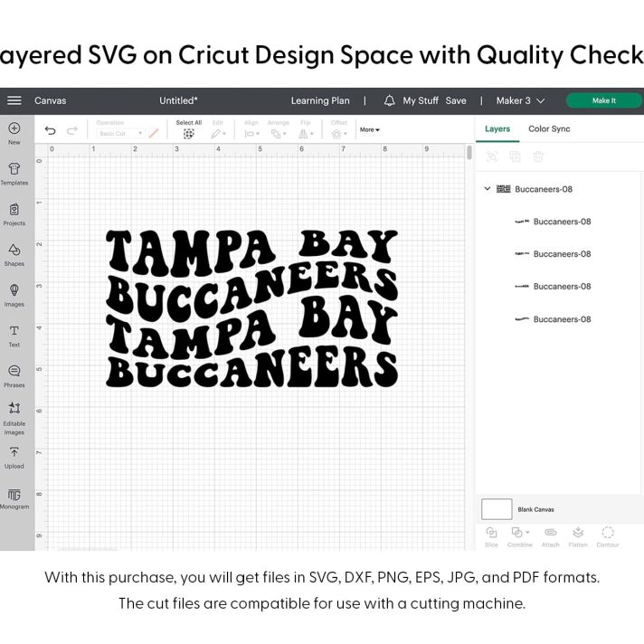Select the second Buccaneers-08 sublayer
The image size is (644, 644).
coord(553,254)
